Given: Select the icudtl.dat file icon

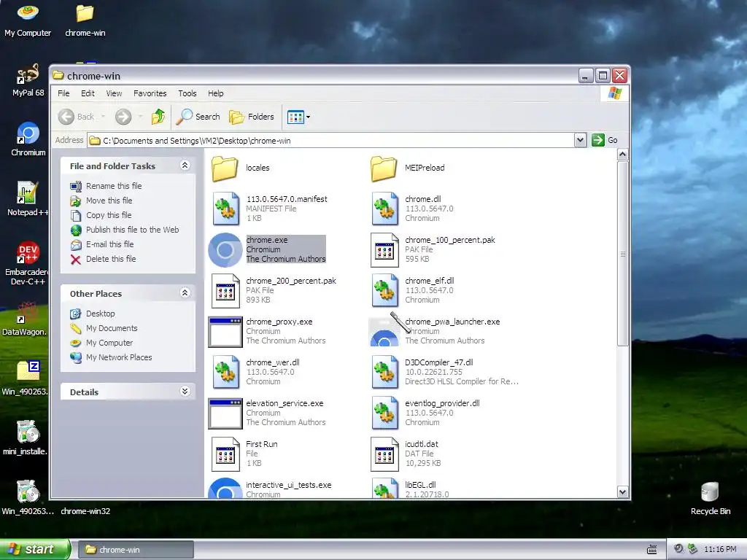Looking at the screenshot, I should [384, 454].
